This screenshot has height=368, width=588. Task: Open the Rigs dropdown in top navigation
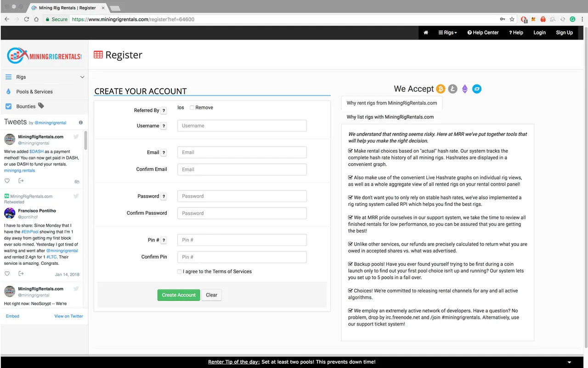tap(447, 33)
